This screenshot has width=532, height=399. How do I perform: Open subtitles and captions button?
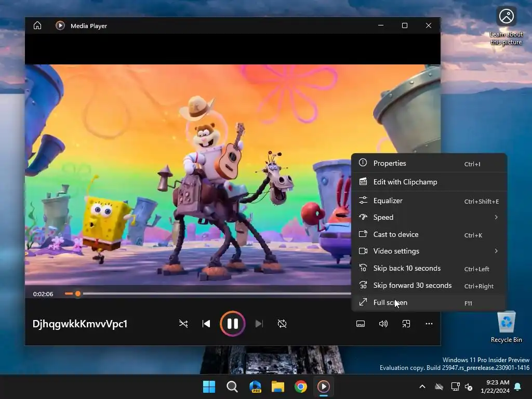(361, 324)
